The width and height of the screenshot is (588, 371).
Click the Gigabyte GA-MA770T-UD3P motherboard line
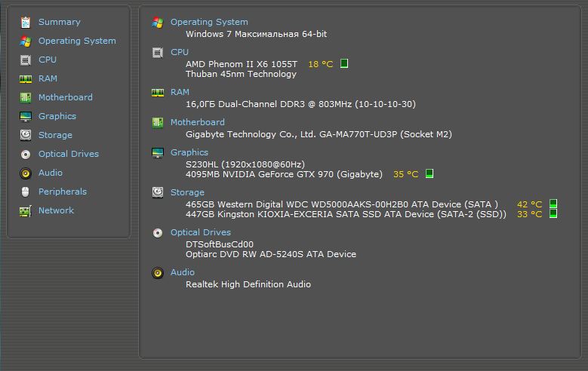pos(319,134)
